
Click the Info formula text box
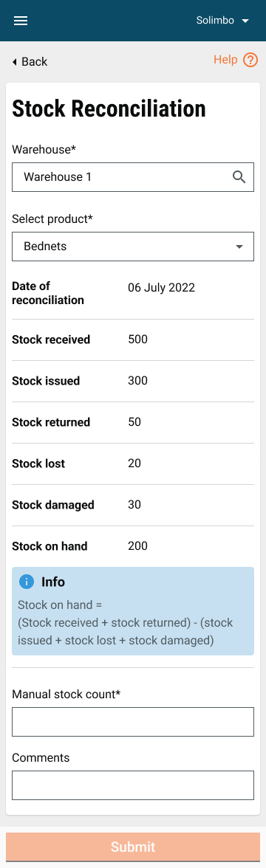pos(133,611)
